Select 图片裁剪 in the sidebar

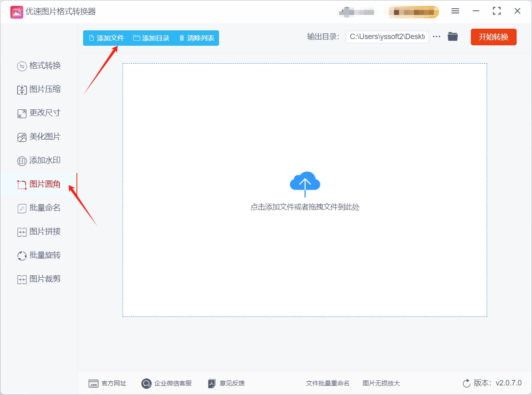tap(39, 279)
